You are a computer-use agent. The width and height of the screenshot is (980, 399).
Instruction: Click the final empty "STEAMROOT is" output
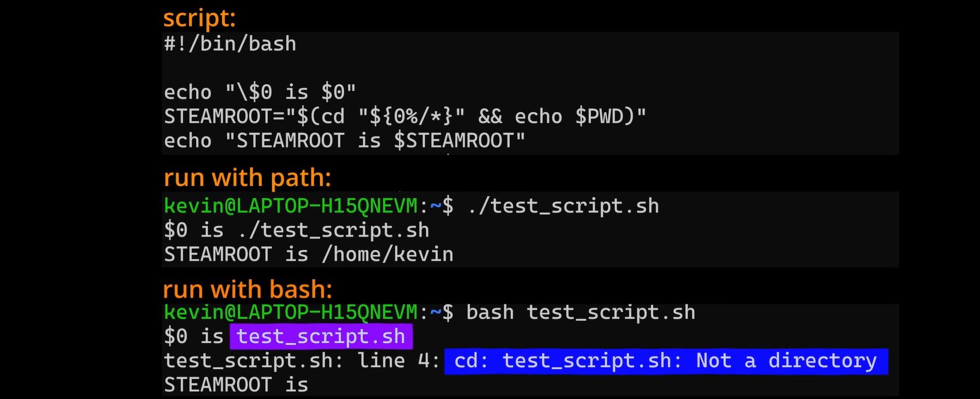coord(236,385)
